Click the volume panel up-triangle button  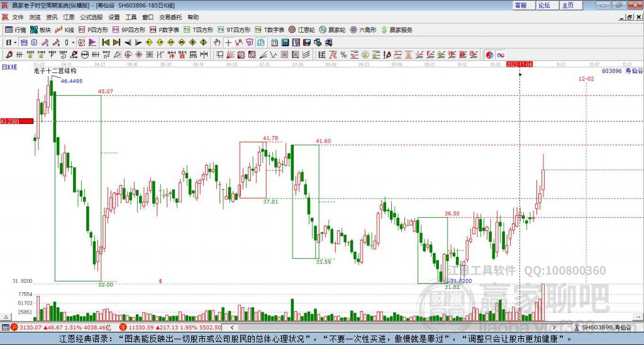pos(6,317)
